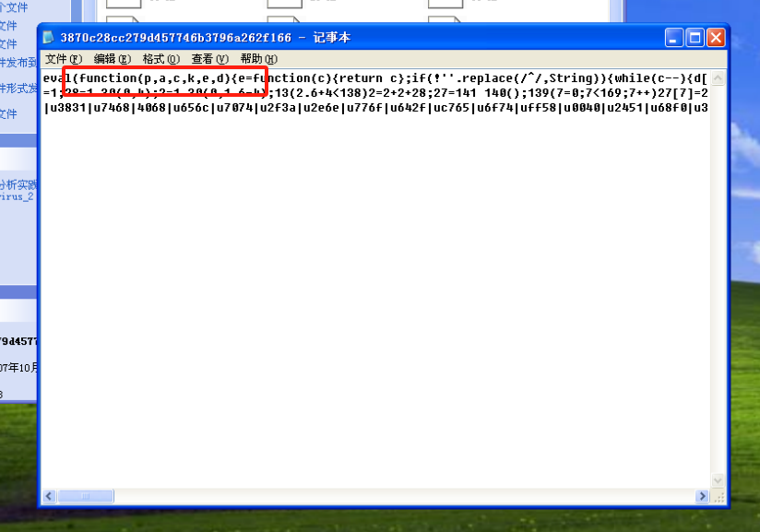The height and width of the screenshot is (532, 760).
Task: Click the text 'eval(function(p,a,c,k,e,d)' in the editor
Action: coord(137,78)
